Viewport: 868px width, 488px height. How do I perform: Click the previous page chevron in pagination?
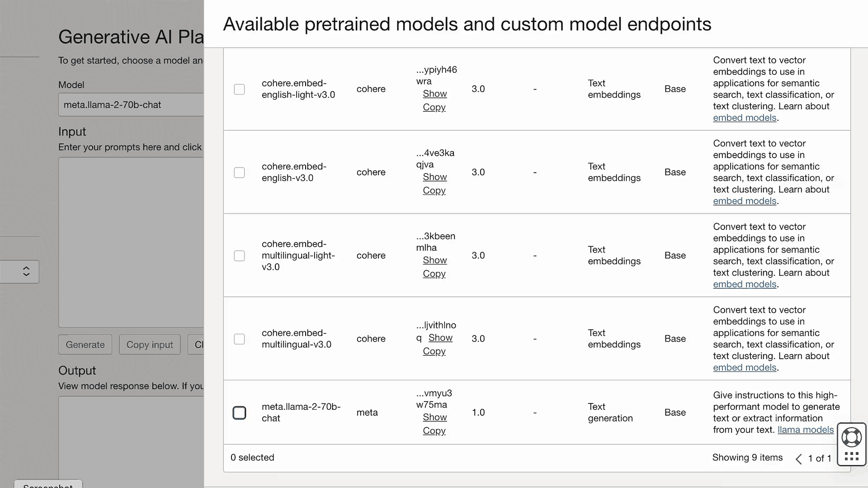(x=798, y=459)
